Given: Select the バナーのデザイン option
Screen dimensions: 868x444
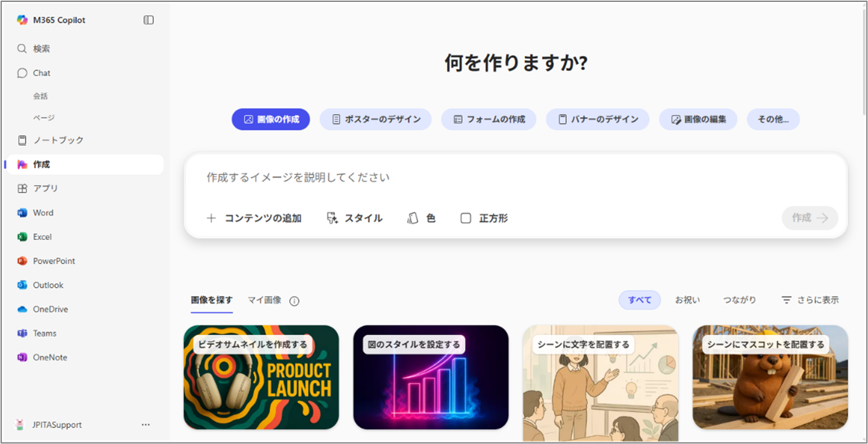Looking at the screenshot, I should click(597, 119).
